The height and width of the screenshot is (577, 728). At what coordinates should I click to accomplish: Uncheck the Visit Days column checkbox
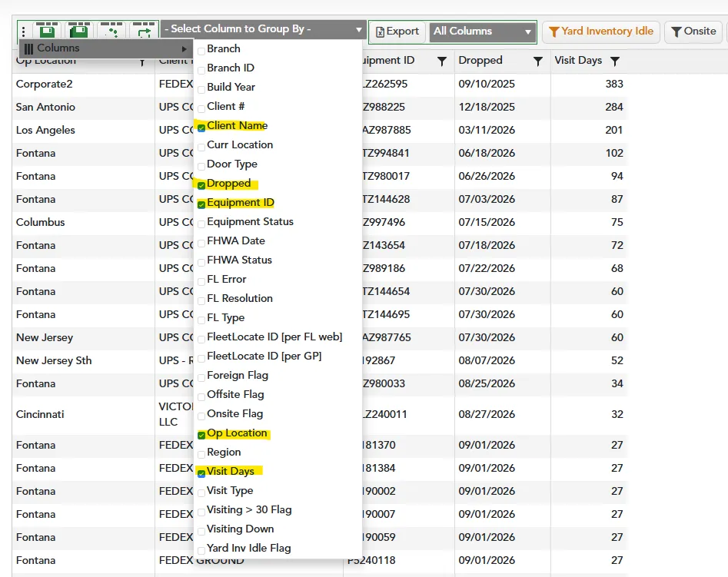click(x=201, y=473)
